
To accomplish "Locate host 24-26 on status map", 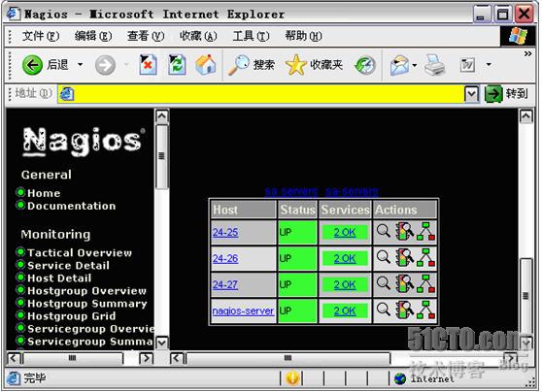I will click(425, 258).
